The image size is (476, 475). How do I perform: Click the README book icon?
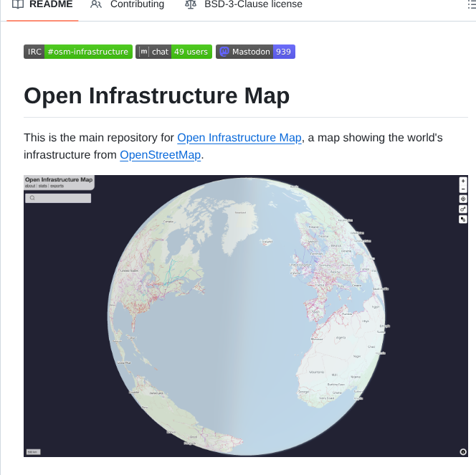18,4
